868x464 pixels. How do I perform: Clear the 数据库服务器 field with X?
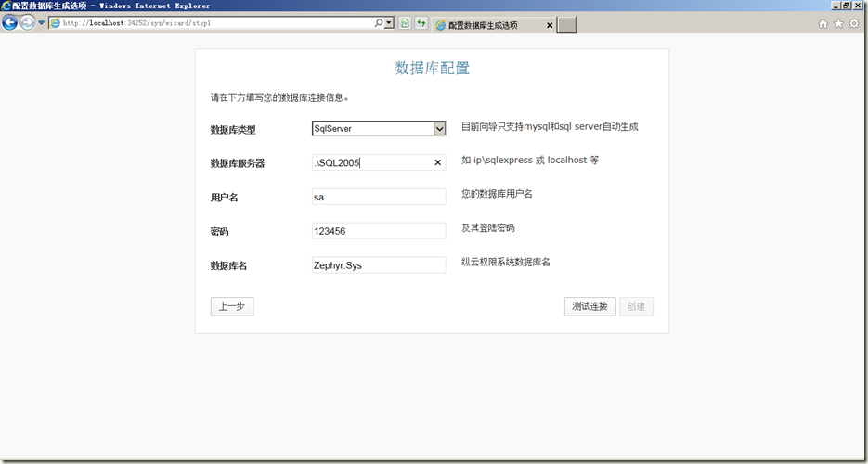click(x=437, y=163)
